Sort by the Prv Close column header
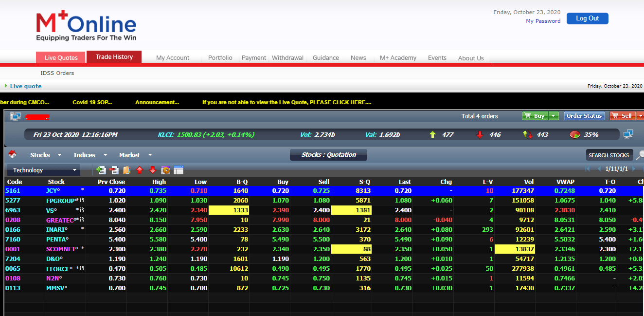The height and width of the screenshot is (316, 644). pos(111,182)
